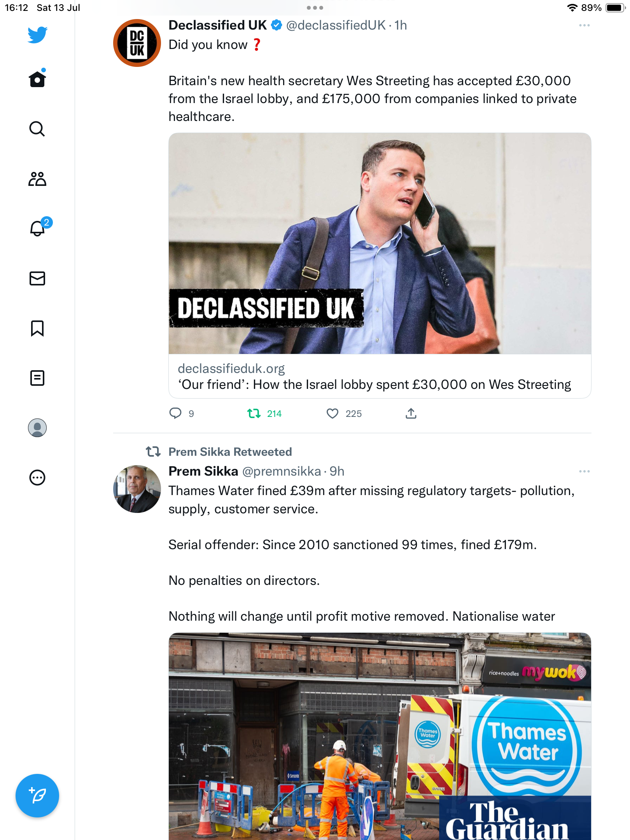
Task: Open Prem Sikka's profile picture
Action: click(x=137, y=489)
